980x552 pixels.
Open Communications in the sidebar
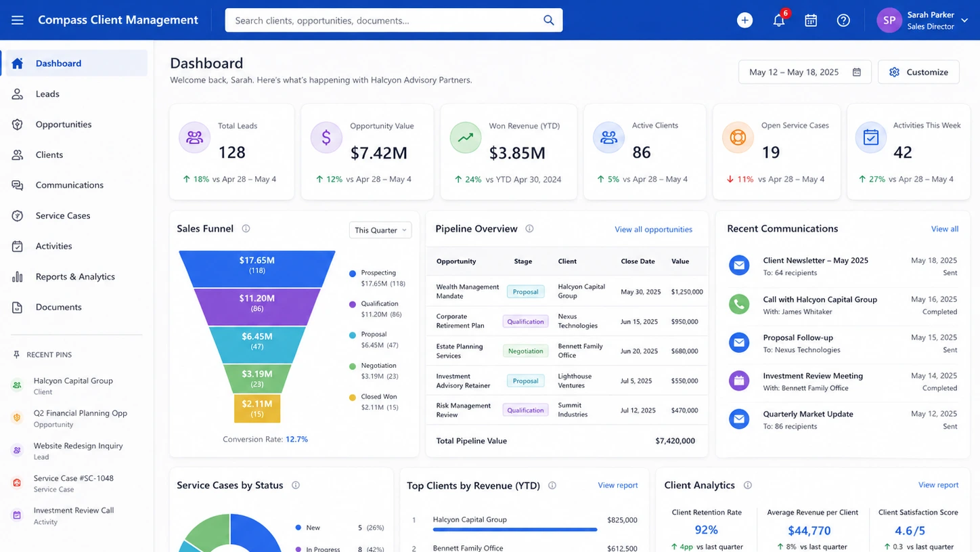pyautogui.click(x=76, y=185)
